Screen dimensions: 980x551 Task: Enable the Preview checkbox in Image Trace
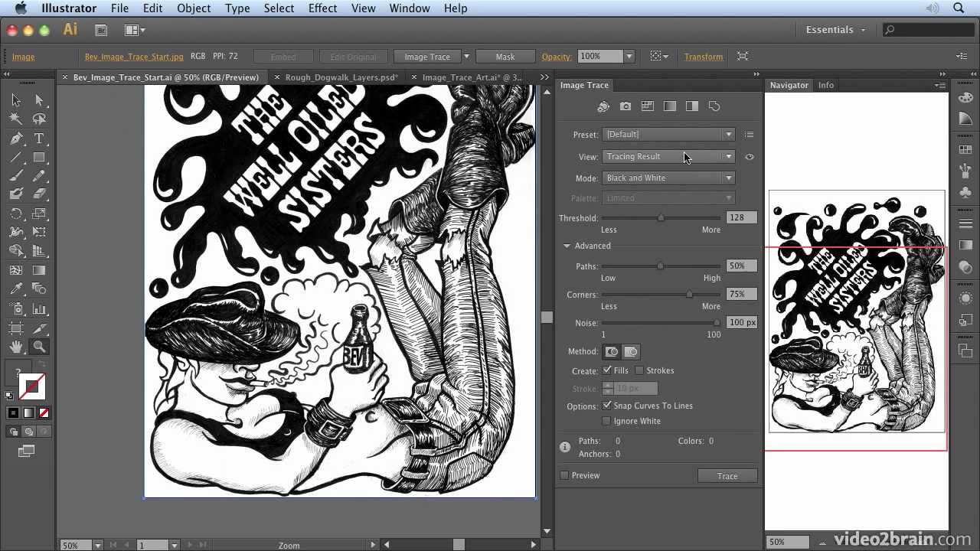[564, 474]
